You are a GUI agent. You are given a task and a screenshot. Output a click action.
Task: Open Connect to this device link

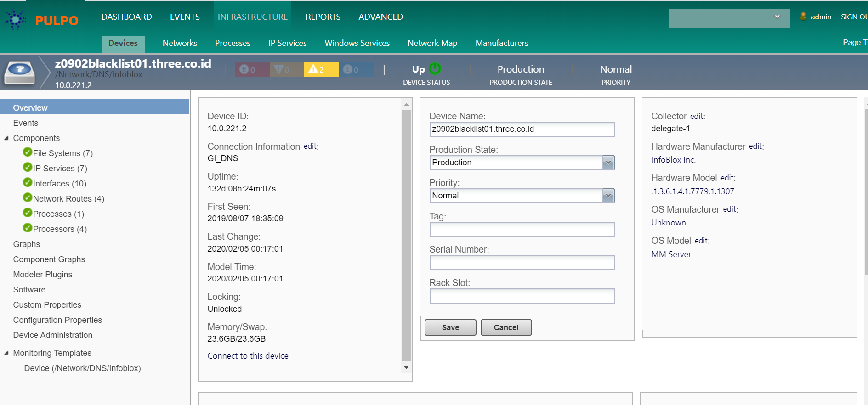coord(248,356)
